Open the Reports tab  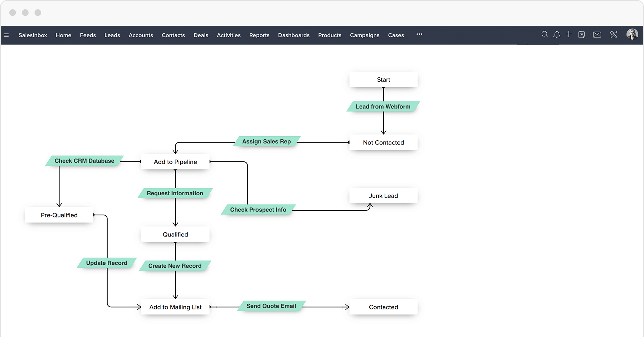click(x=259, y=35)
